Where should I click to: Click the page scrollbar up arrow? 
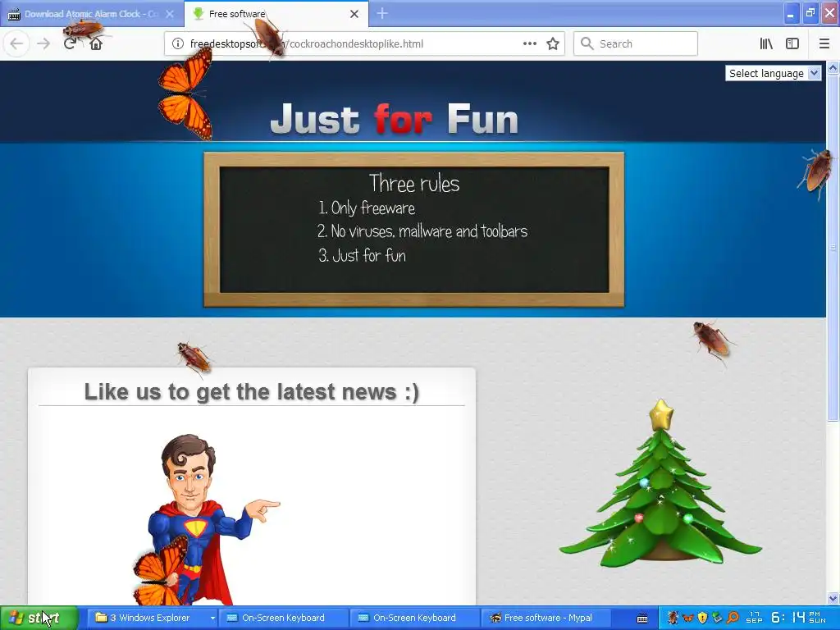tap(833, 67)
